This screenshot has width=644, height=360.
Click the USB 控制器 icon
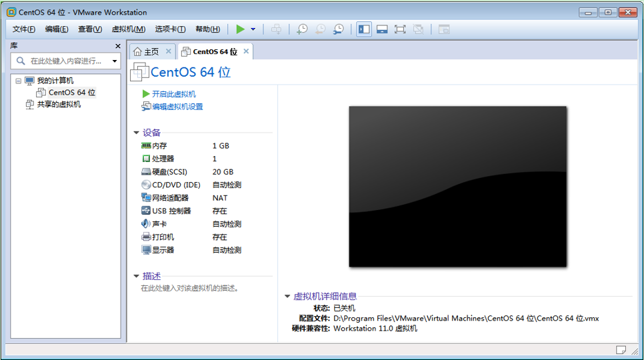point(146,211)
